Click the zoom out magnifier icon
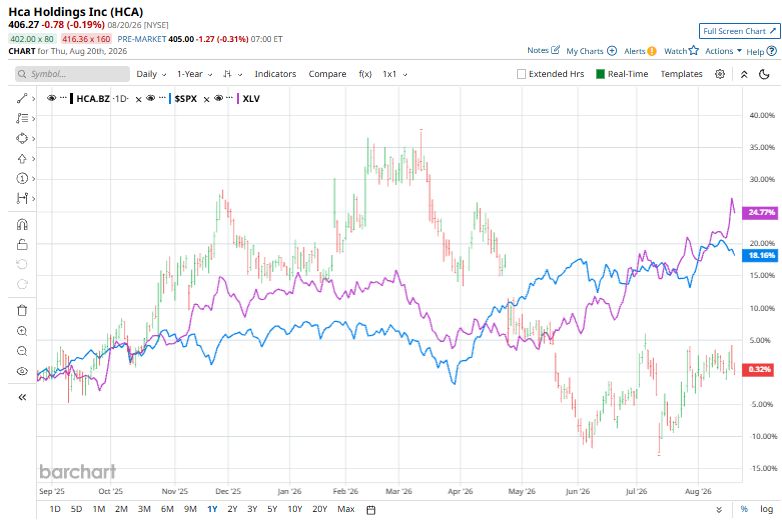 pyautogui.click(x=22, y=351)
